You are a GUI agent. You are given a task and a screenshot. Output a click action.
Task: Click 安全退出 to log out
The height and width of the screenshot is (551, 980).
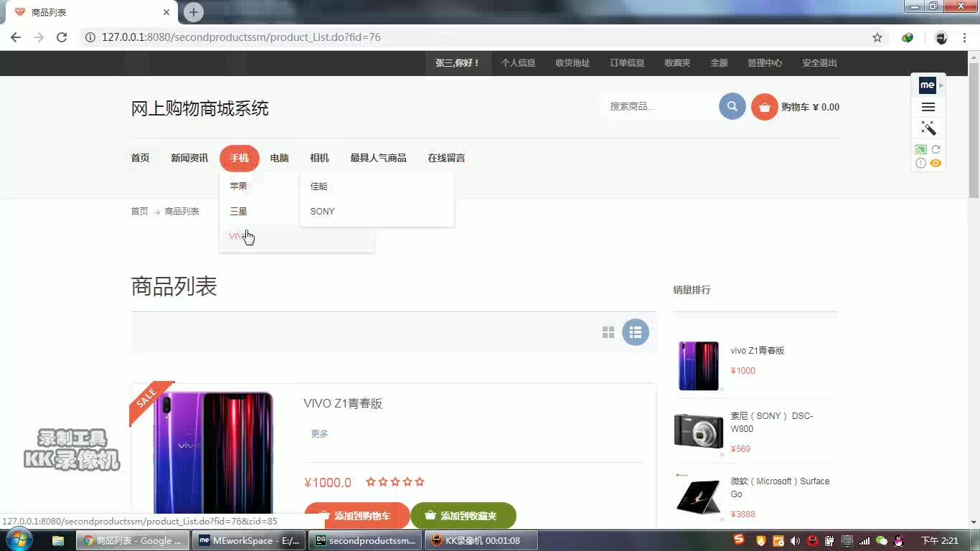819,63
